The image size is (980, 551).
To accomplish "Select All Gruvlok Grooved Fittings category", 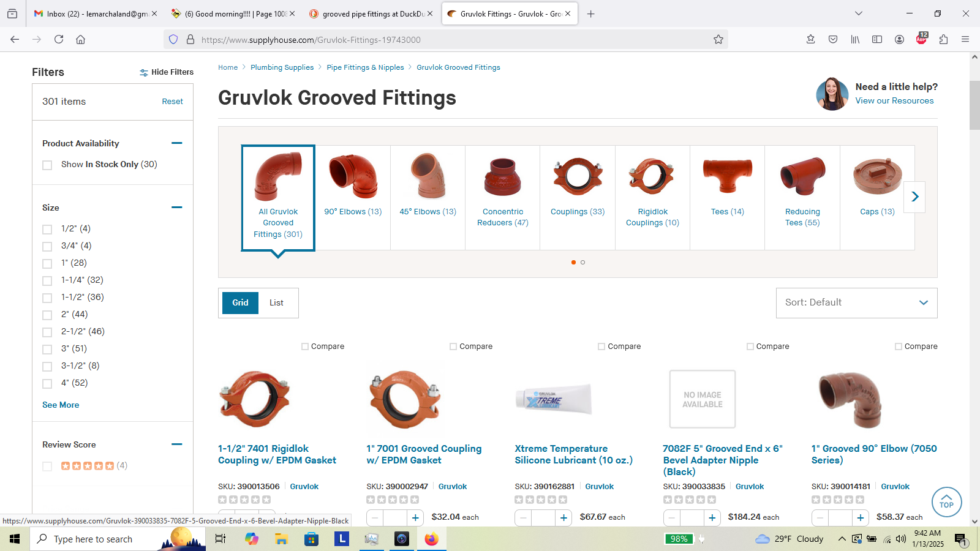I will pos(278,198).
